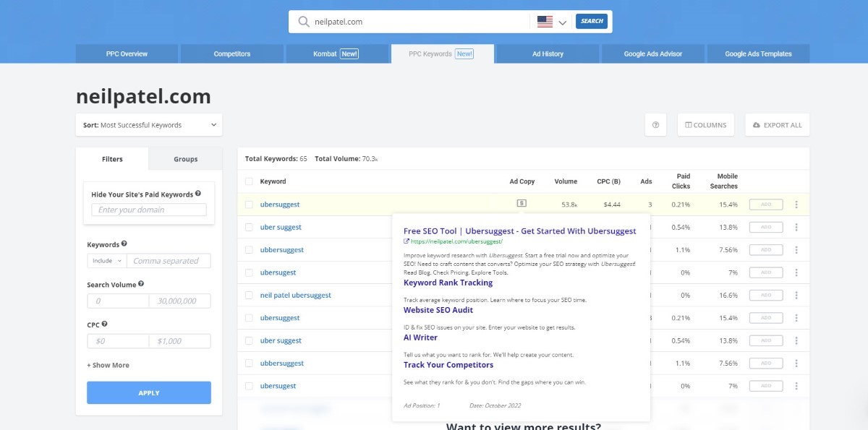868x430 pixels.
Task: Select the PPC Keywords tab
Action: click(x=442, y=53)
